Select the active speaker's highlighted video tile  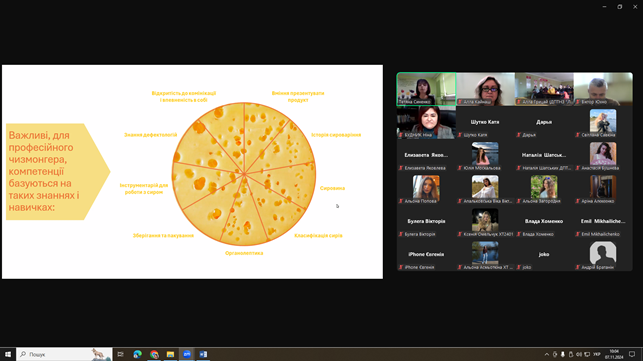426,89
